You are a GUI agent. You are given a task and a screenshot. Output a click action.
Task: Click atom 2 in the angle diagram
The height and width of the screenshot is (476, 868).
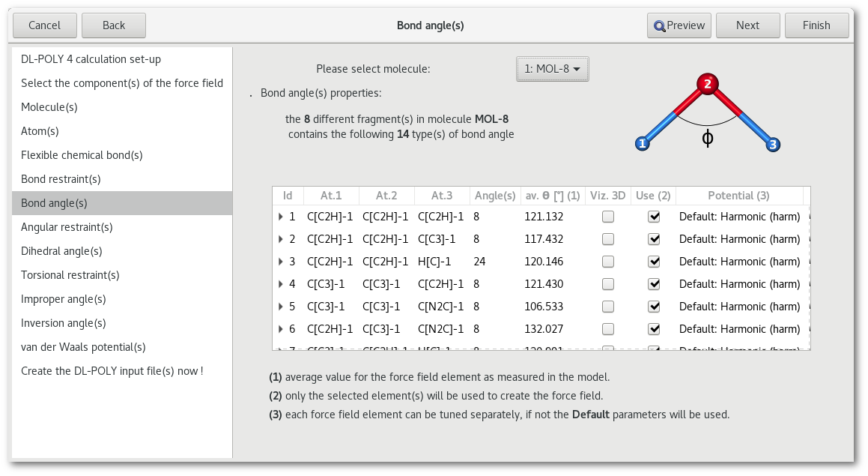707,84
